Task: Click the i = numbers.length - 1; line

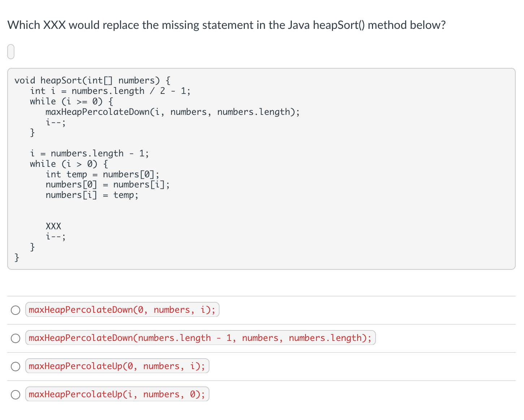Action: tap(89, 153)
